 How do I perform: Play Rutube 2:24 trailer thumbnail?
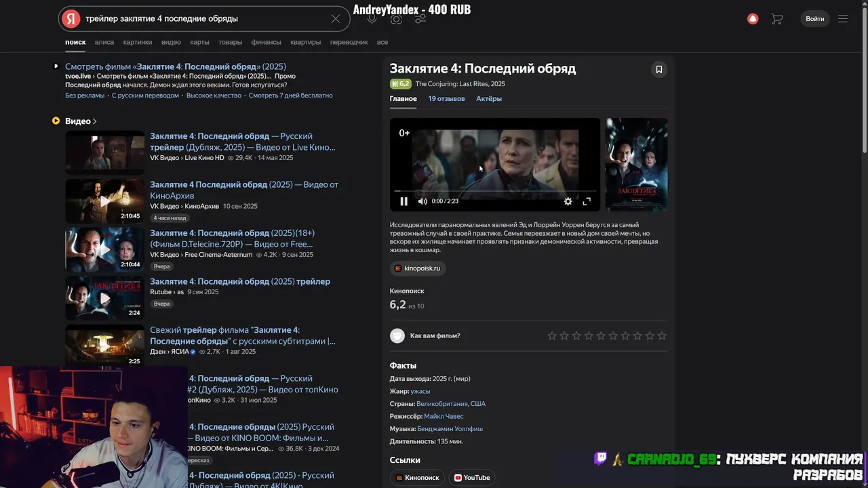coord(104,298)
